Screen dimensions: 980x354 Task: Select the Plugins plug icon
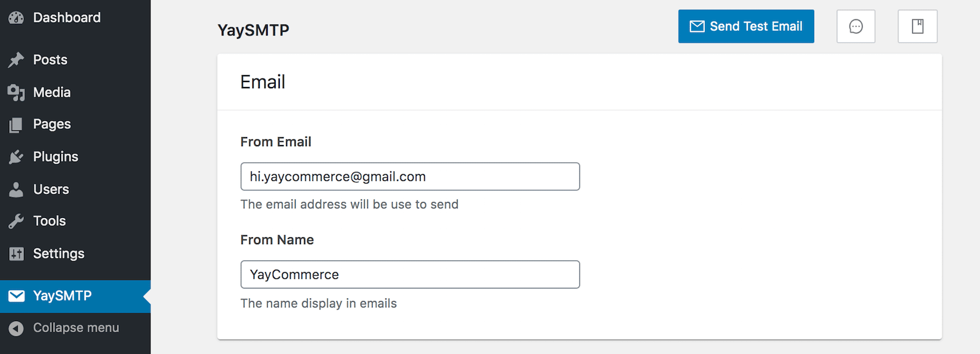coord(16,156)
